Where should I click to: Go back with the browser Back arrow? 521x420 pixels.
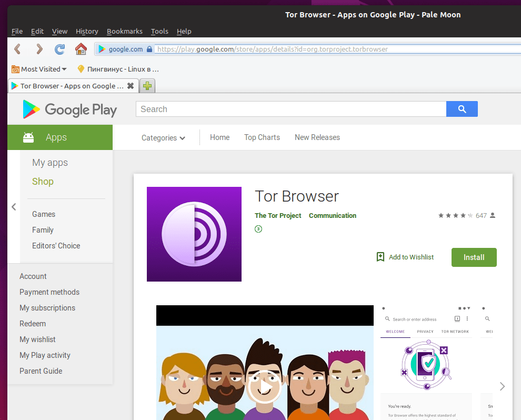(x=17, y=49)
